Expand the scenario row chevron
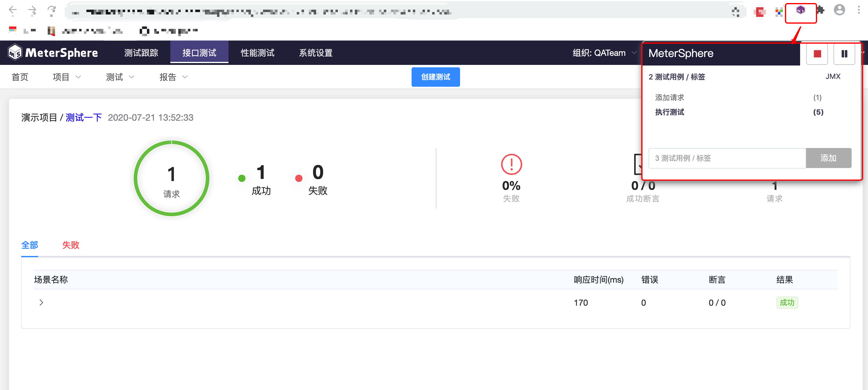Screen dimensions: 868x390 click(x=41, y=302)
